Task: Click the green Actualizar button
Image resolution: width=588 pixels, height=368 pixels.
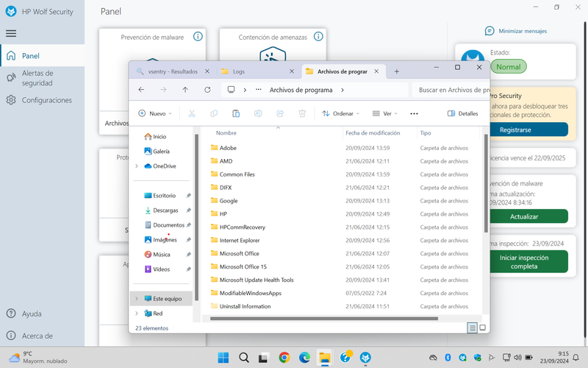Action: [524, 216]
